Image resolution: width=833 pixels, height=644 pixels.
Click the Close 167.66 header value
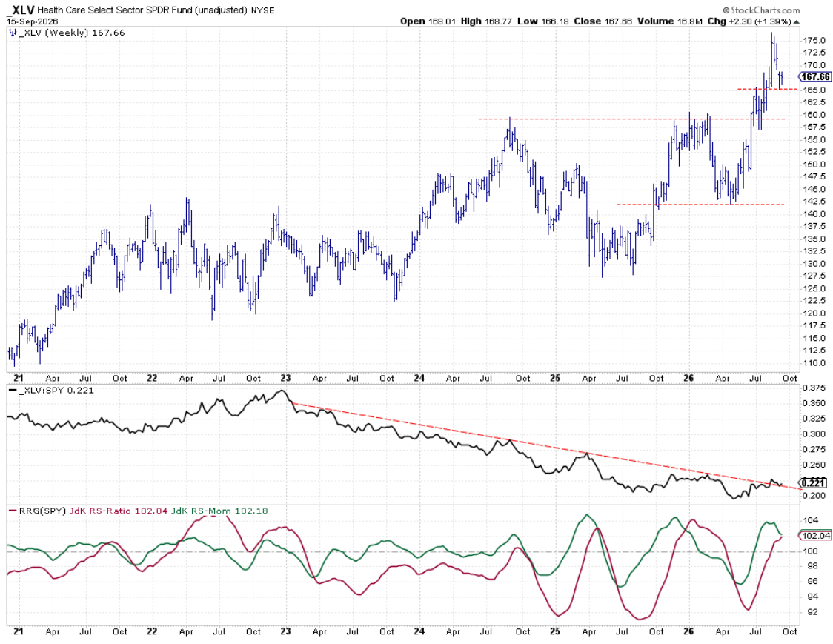[603, 21]
